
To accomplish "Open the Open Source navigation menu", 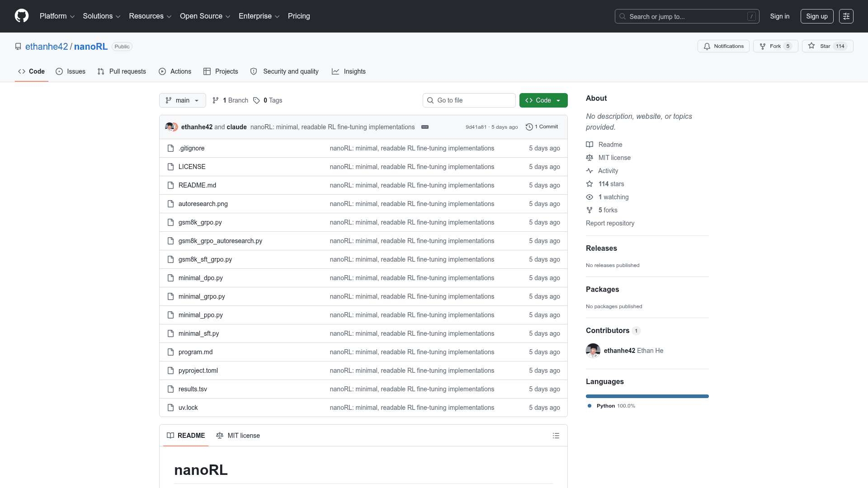I will [205, 16].
